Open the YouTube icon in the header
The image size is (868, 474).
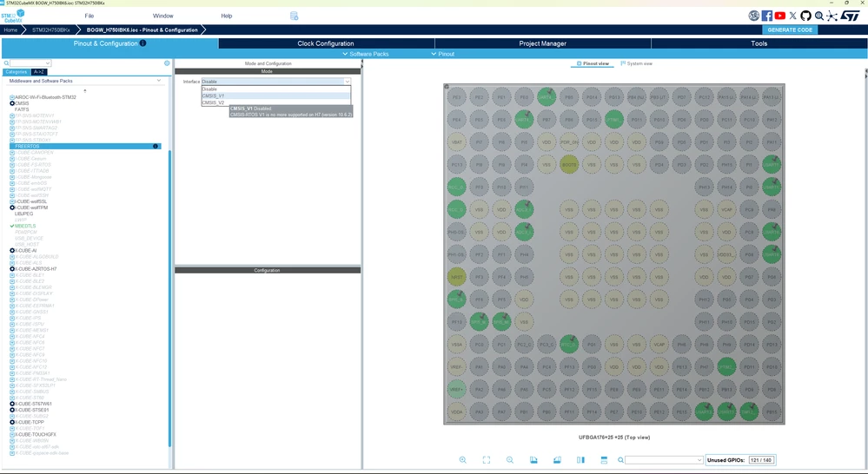[780, 16]
